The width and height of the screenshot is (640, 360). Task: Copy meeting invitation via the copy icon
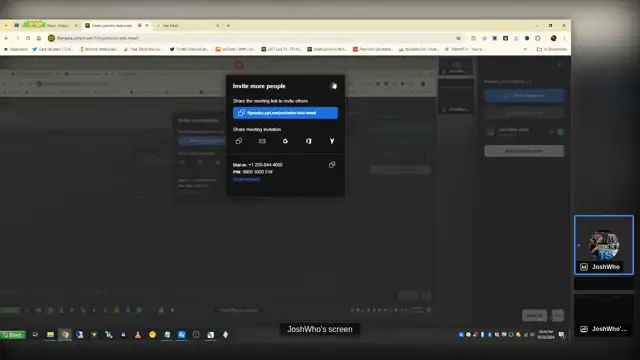pyautogui.click(x=239, y=141)
